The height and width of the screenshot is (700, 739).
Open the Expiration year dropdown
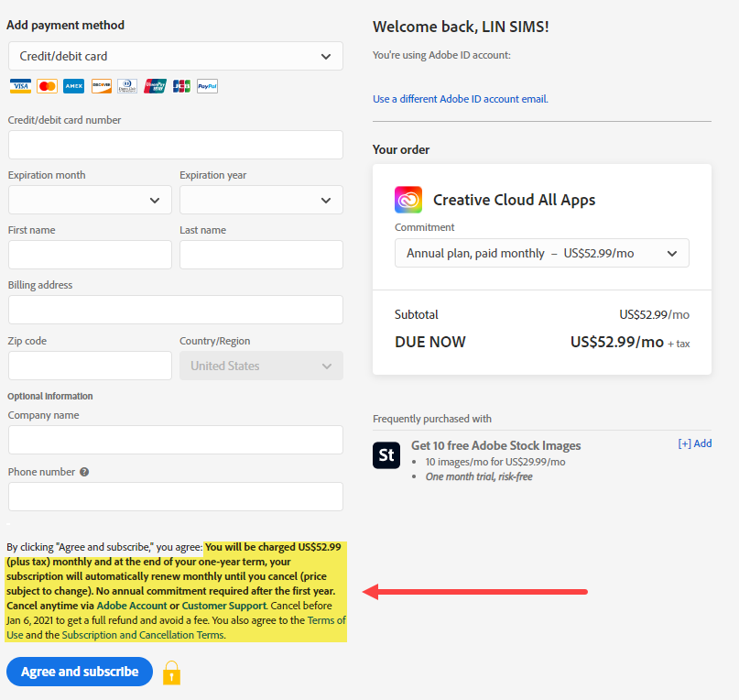pyautogui.click(x=261, y=200)
